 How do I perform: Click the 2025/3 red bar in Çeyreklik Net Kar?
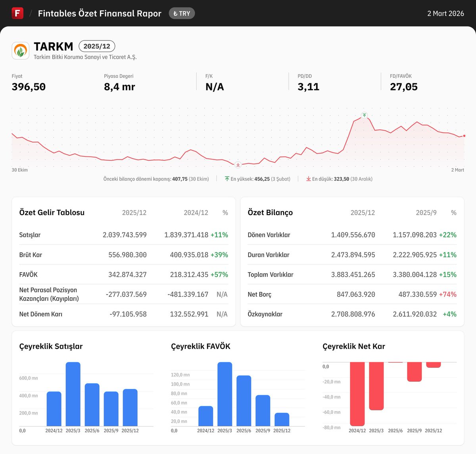tap(376, 386)
